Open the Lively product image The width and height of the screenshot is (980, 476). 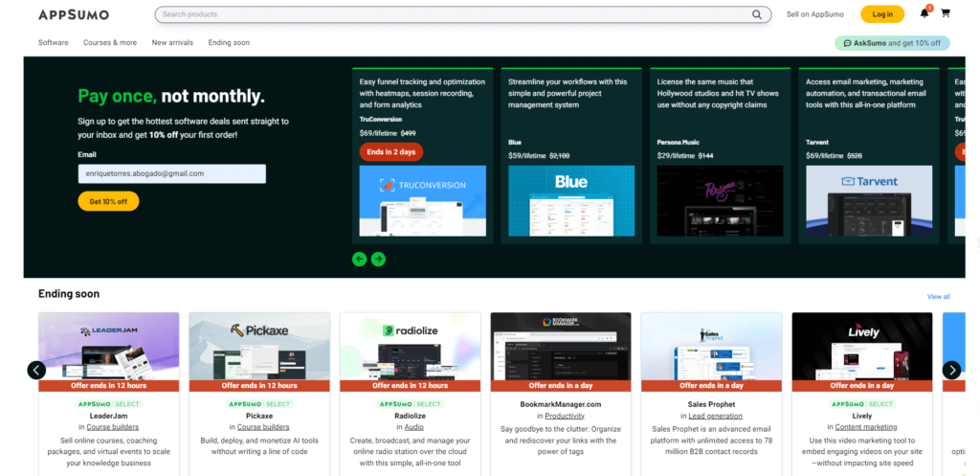coord(862,347)
